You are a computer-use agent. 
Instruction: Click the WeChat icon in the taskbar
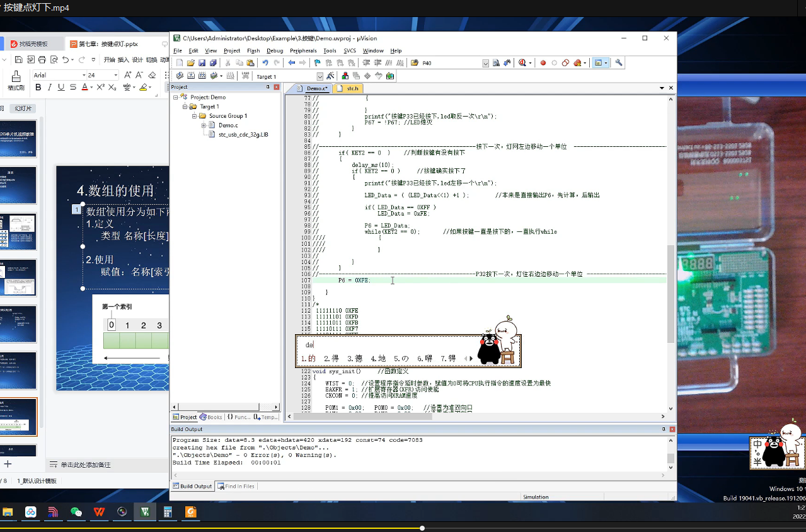click(x=76, y=512)
